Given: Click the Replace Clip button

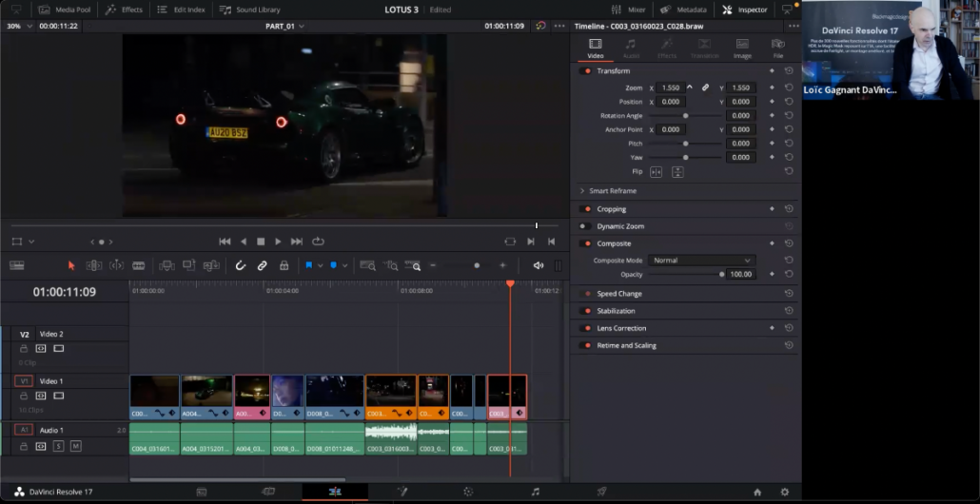Looking at the screenshot, I should (211, 265).
